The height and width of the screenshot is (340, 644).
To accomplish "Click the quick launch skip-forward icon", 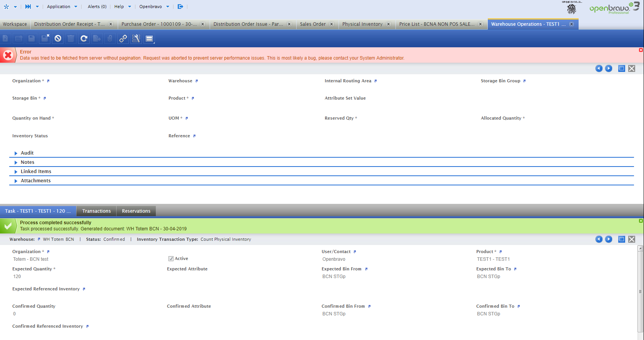I will [28, 7].
